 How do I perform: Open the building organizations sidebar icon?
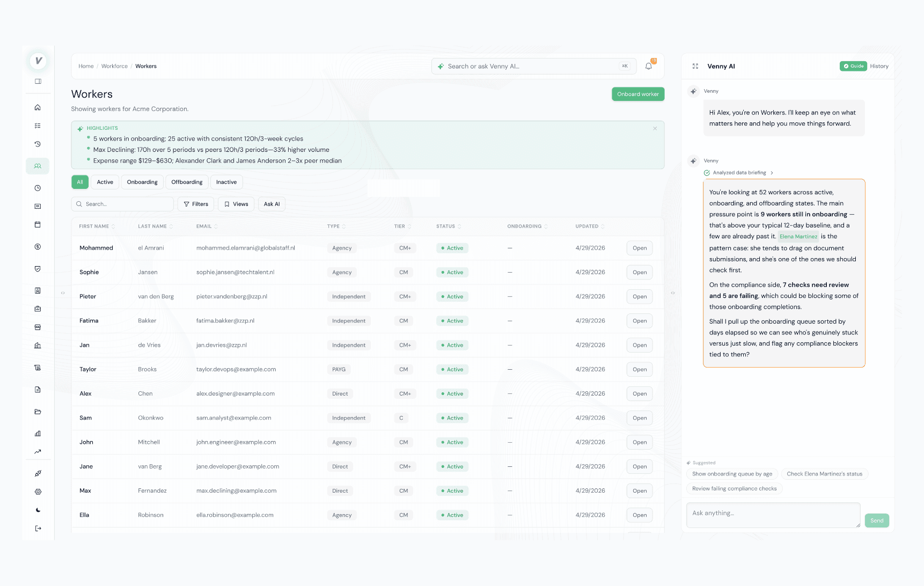pos(38,345)
